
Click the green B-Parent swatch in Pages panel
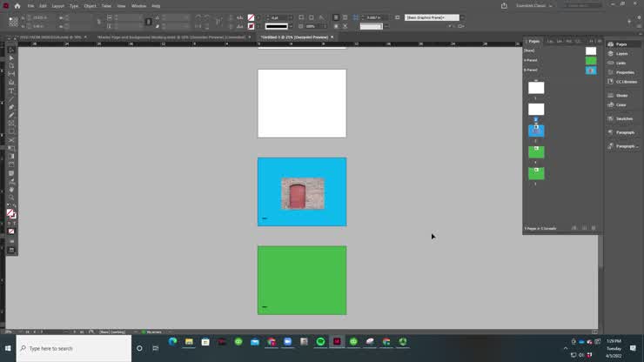pos(591,60)
